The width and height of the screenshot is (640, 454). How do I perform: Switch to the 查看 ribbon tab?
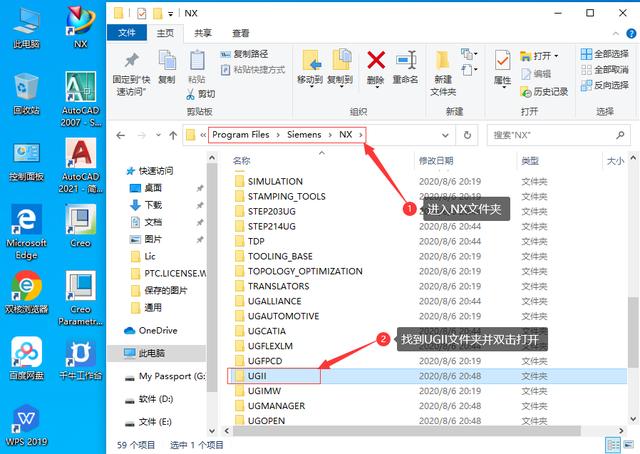[240, 33]
